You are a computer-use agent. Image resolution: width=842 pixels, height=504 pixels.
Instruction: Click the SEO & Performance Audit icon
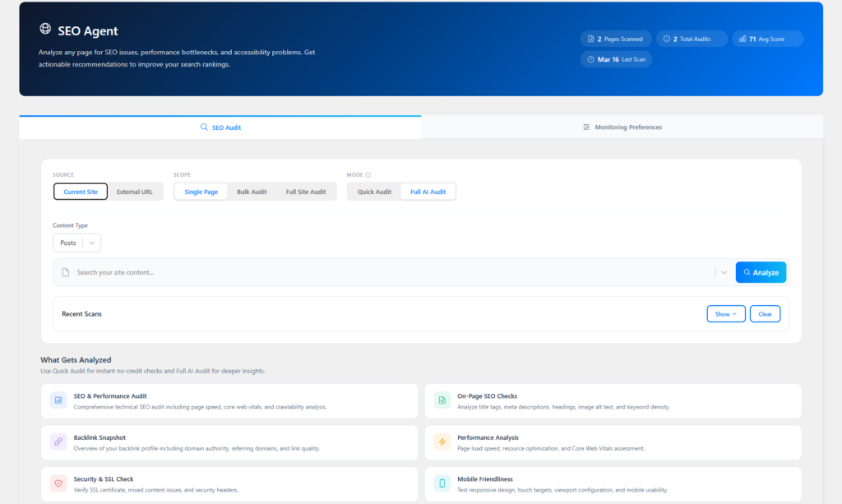pos(58,401)
